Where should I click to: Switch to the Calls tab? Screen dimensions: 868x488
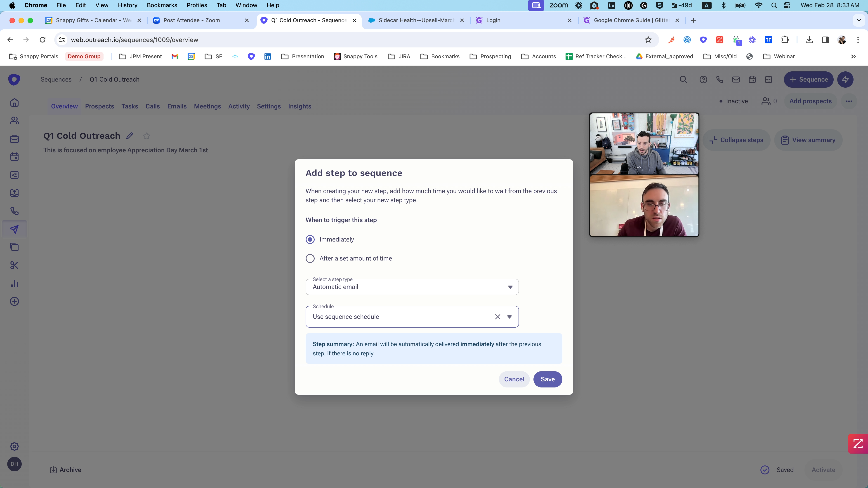coord(153,106)
